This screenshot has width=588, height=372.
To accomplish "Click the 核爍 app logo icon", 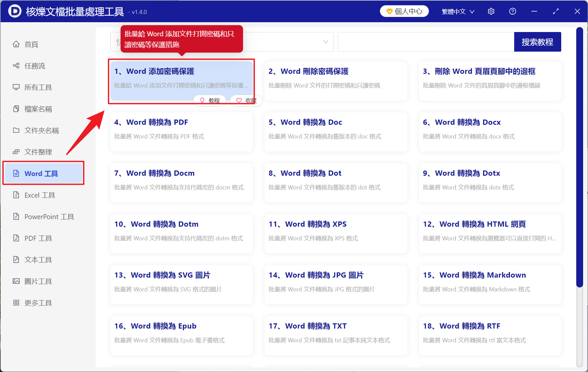I will [x=14, y=11].
